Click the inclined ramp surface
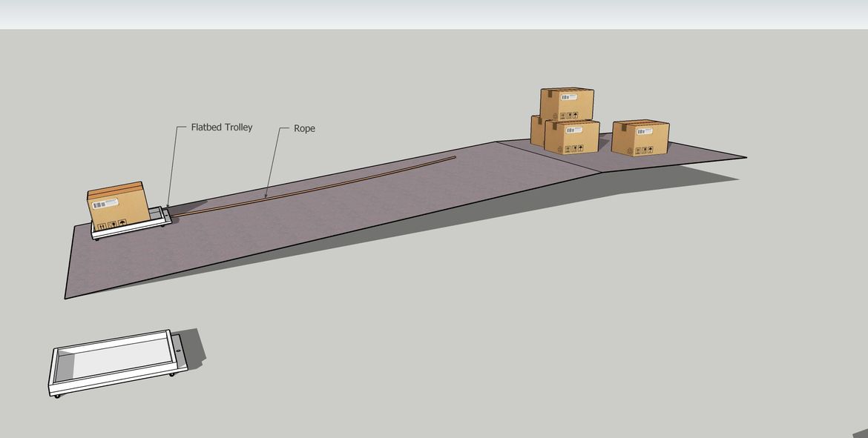 pyautogui.click(x=297, y=222)
